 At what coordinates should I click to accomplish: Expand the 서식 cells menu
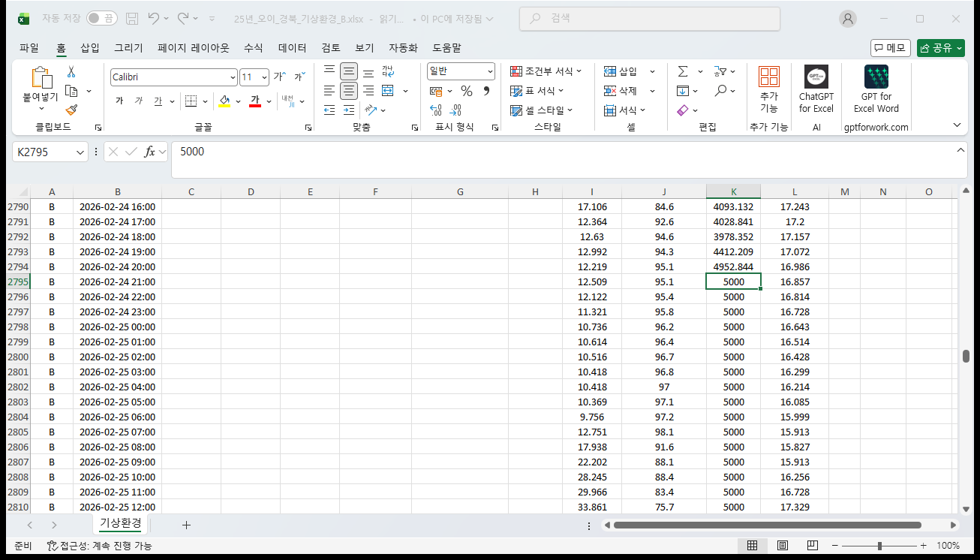point(624,110)
